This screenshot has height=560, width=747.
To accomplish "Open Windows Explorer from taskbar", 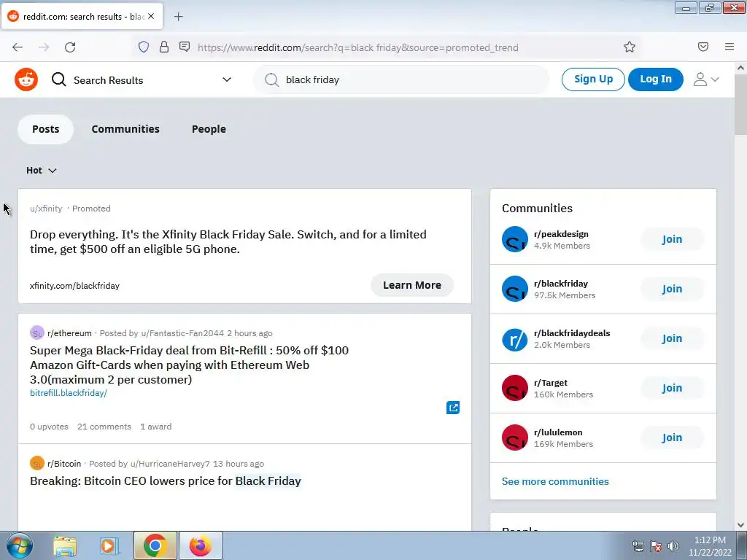I will (65, 545).
